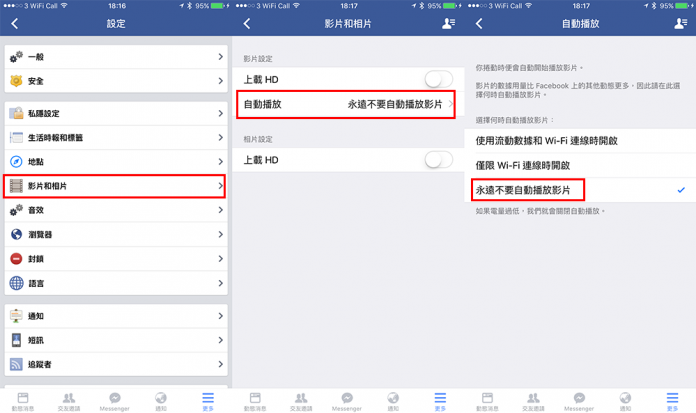Tap the friends icon in 影片和相片 header
Viewport: 696px width, 413px height.
pos(448,24)
